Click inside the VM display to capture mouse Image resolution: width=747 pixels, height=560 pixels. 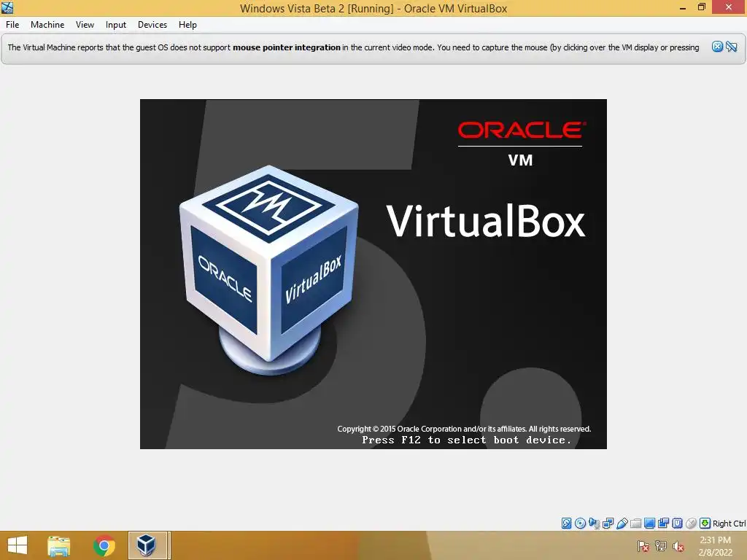coord(373,274)
